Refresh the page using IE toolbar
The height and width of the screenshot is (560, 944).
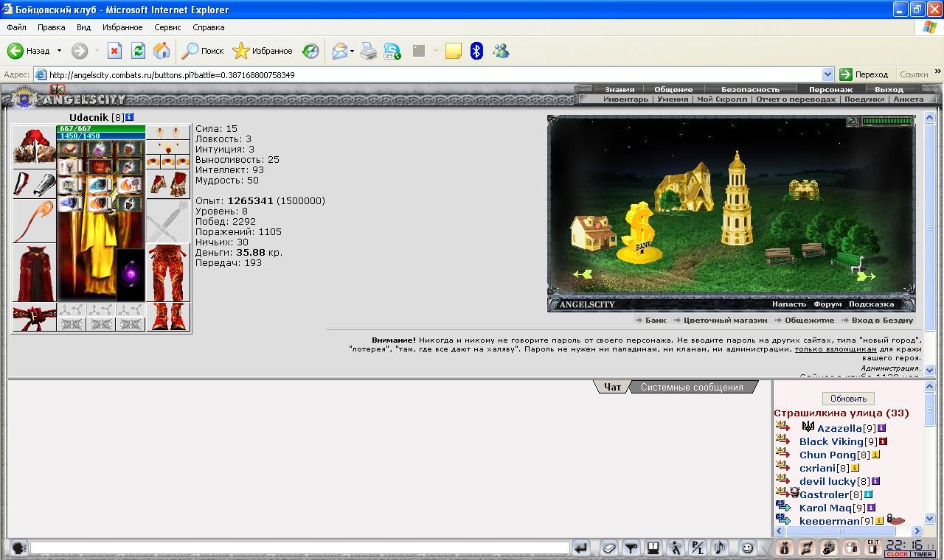click(x=138, y=51)
